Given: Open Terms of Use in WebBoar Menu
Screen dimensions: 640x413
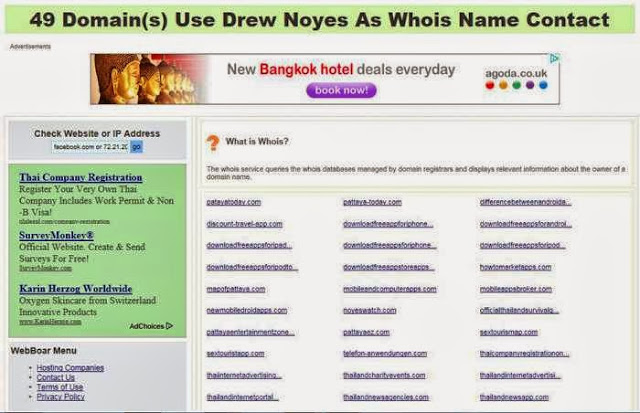Looking at the screenshot, I should 60,387.
